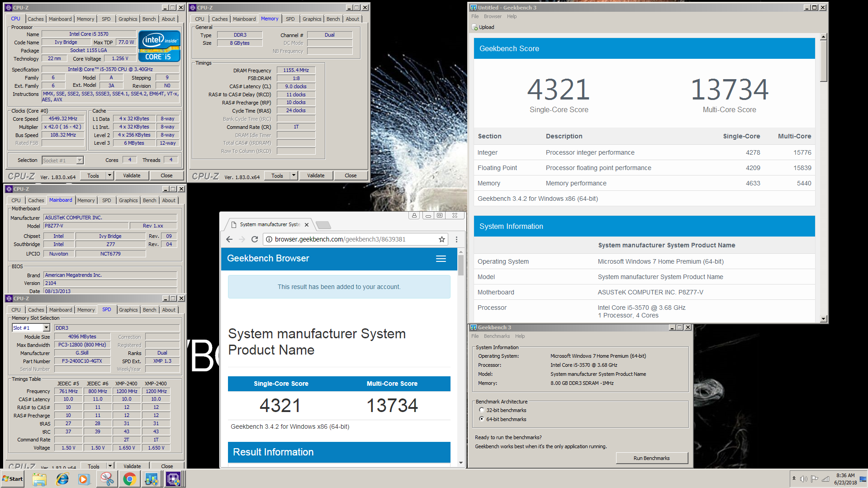Open a new Chrome tab
Image resolution: width=868 pixels, height=488 pixels.
(x=323, y=225)
